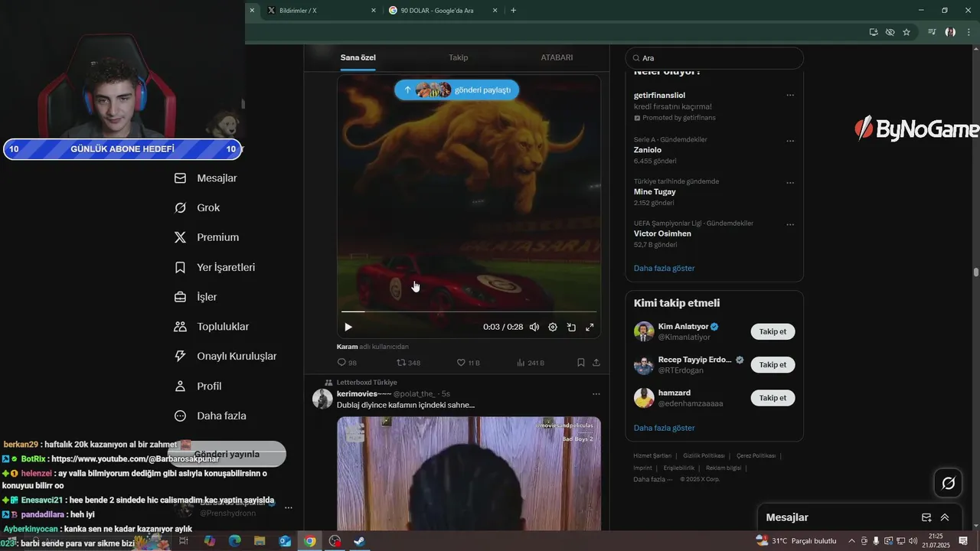
Task: Switch to the ATABARI tab
Action: pos(557,57)
